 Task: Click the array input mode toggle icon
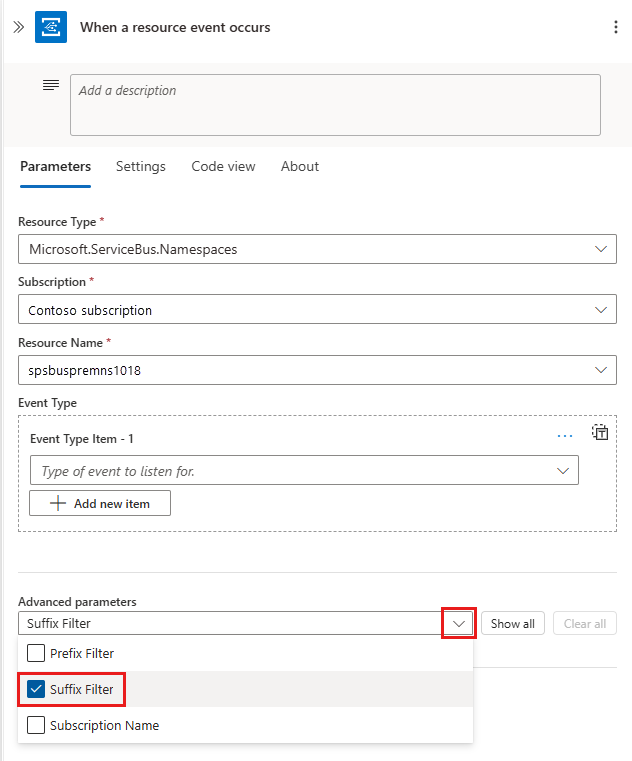click(x=600, y=433)
